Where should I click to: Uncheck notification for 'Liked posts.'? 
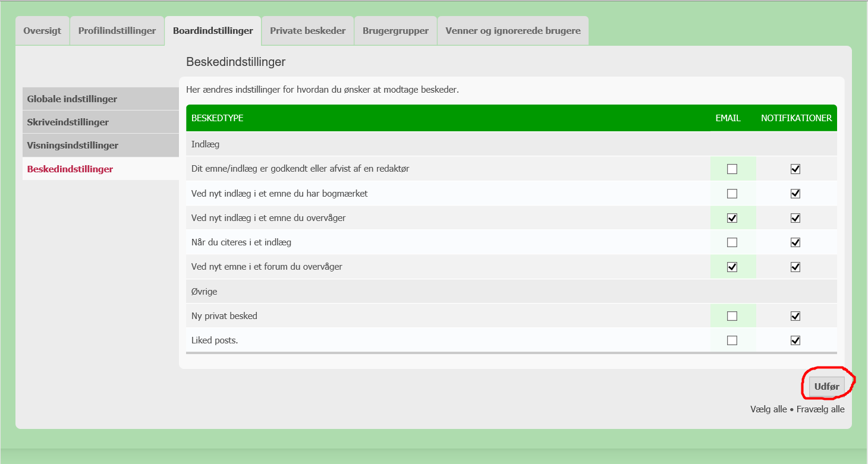coord(795,340)
